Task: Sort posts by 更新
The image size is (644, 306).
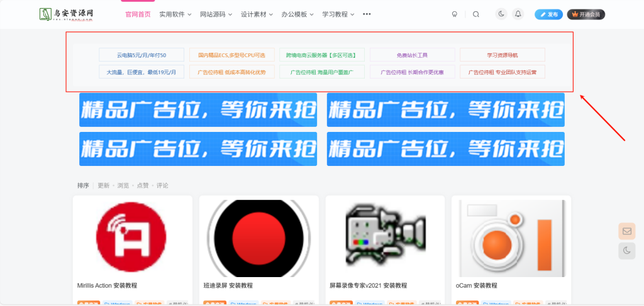Action: click(104, 185)
